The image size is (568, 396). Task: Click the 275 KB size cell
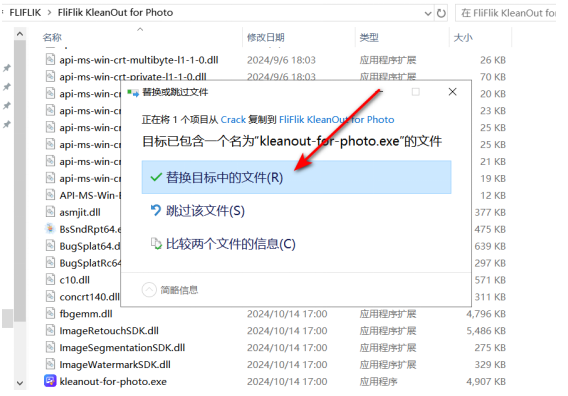point(490,347)
